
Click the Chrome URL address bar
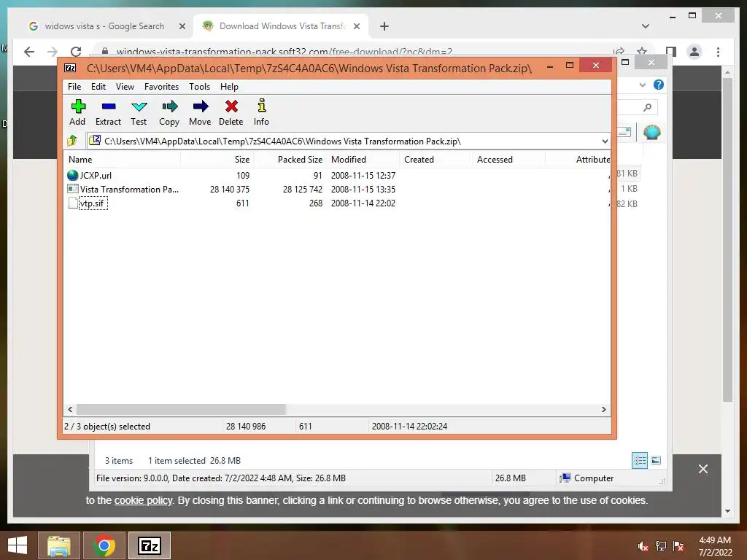point(352,52)
